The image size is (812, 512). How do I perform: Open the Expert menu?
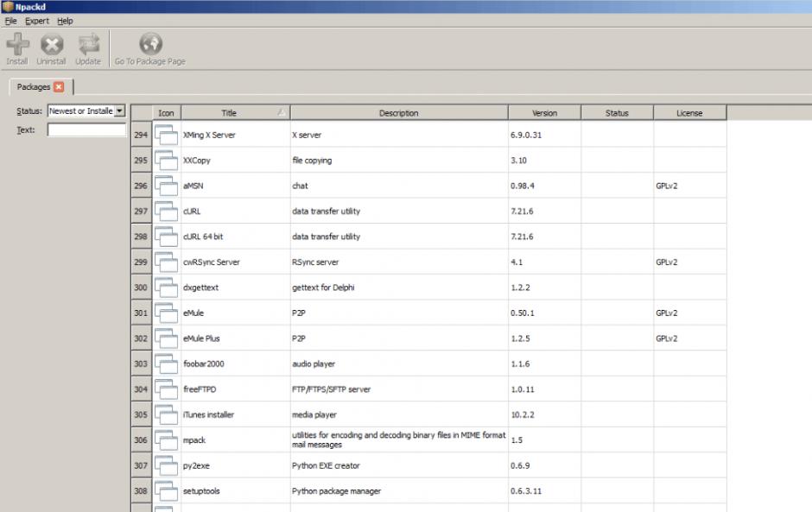[x=37, y=21]
